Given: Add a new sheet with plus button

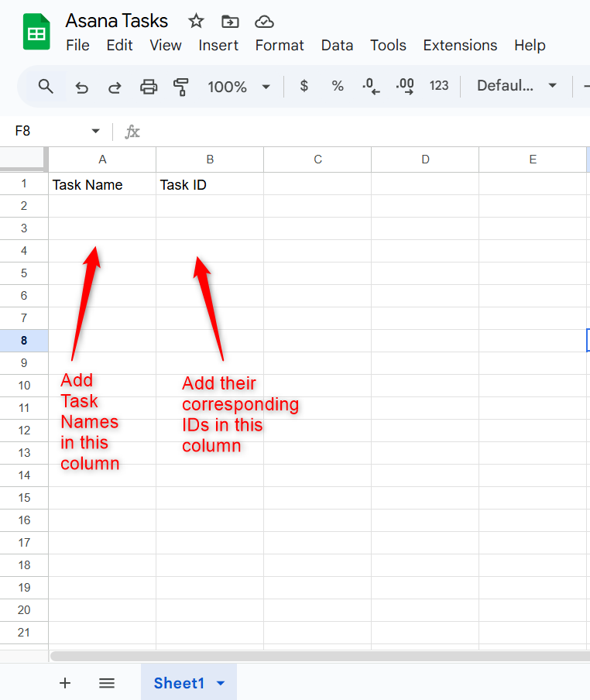Looking at the screenshot, I should click(65, 683).
